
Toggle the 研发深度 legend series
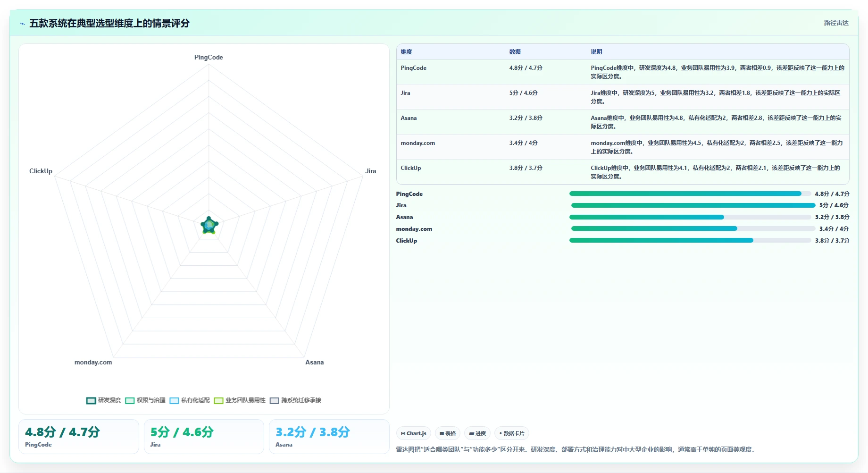coord(104,400)
